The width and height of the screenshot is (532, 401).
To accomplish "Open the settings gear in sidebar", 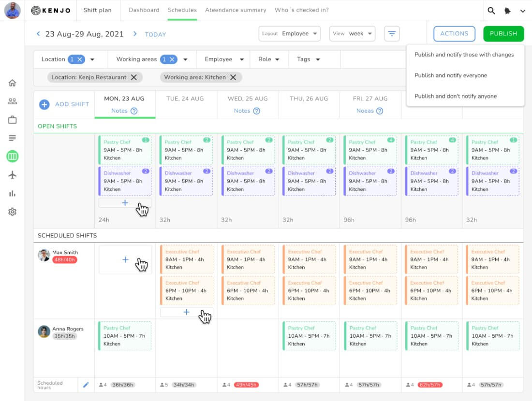I will tap(13, 212).
